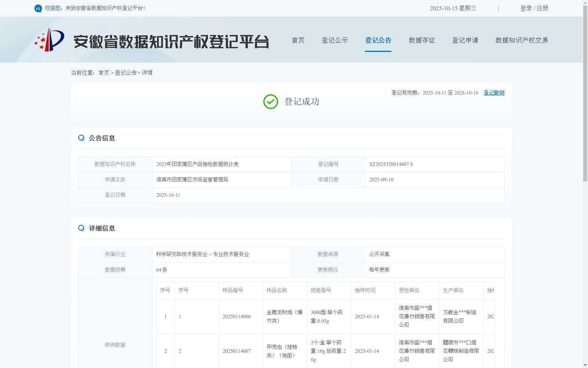This screenshot has width=588, height=368.
Task: Click 科学研究和技术服务业 > 专业技术服务业 cell
Action: coord(222,254)
